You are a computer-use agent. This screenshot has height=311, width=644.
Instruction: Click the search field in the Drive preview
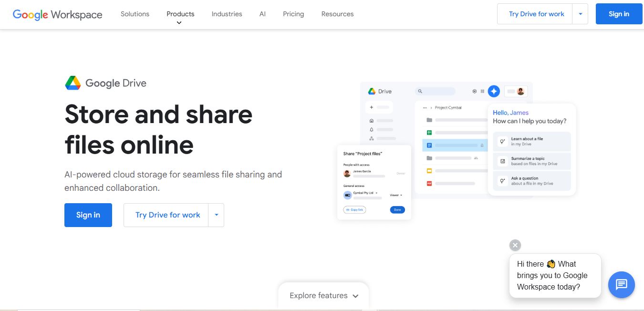(436, 91)
